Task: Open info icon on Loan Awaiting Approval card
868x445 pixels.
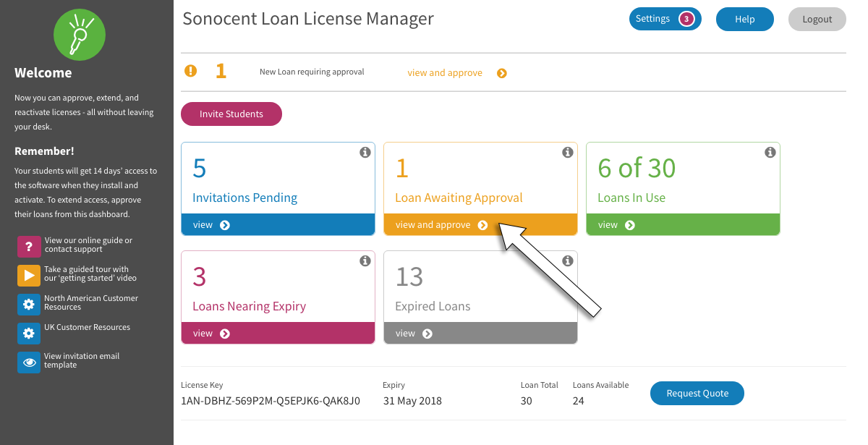Action: pyautogui.click(x=568, y=152)
